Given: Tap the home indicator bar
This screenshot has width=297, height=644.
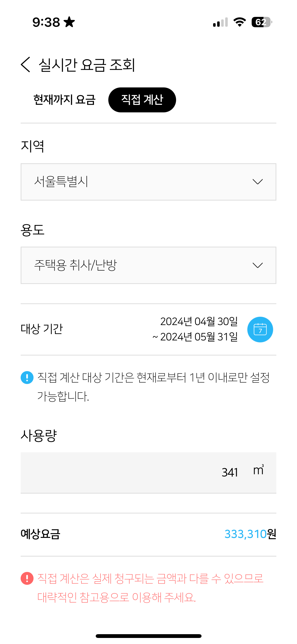Looking at the screenshot, I should point(148,636).
